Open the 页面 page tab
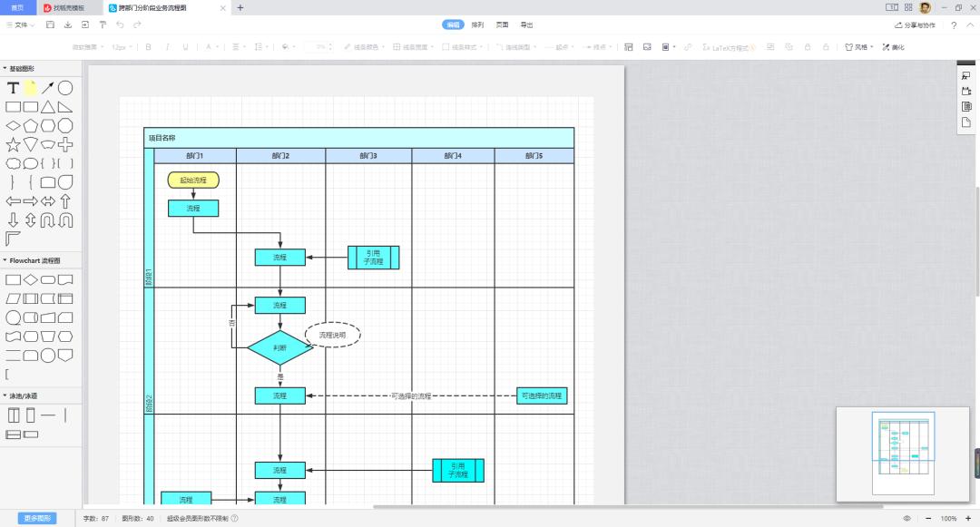980x527 pixels. click(x=502, y=25)
